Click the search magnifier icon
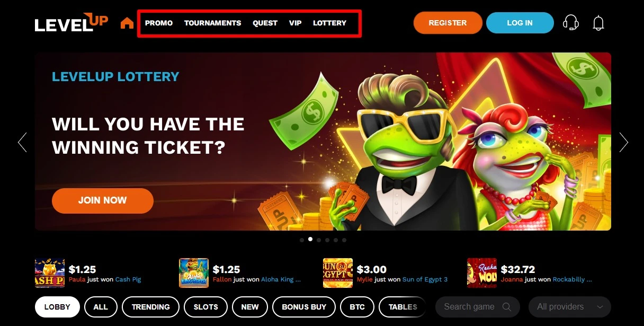 507,307
